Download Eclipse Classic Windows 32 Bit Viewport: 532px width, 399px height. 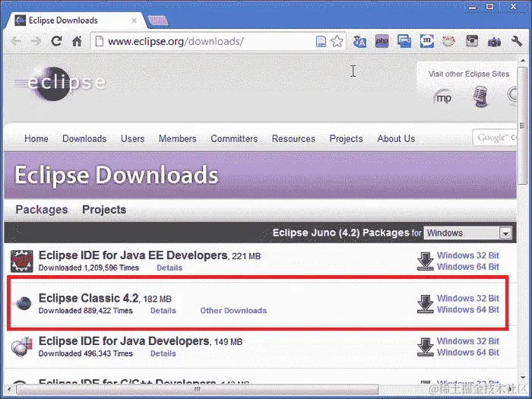pos(468,298)
